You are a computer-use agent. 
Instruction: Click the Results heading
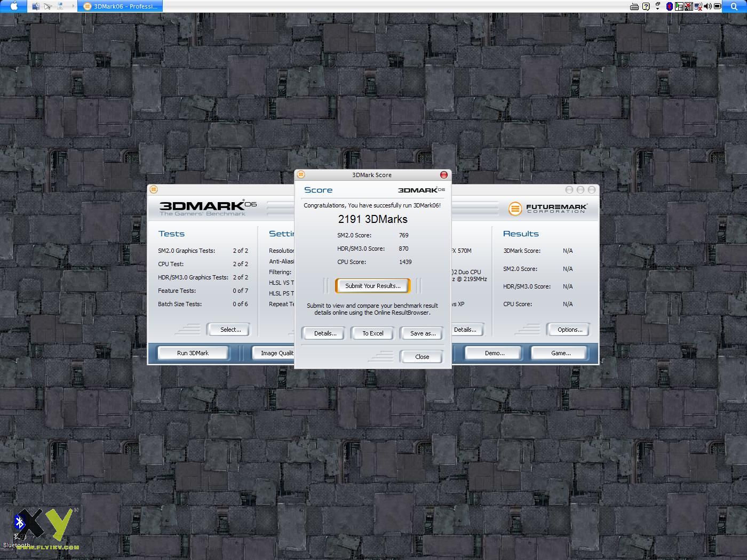(521, 234)
